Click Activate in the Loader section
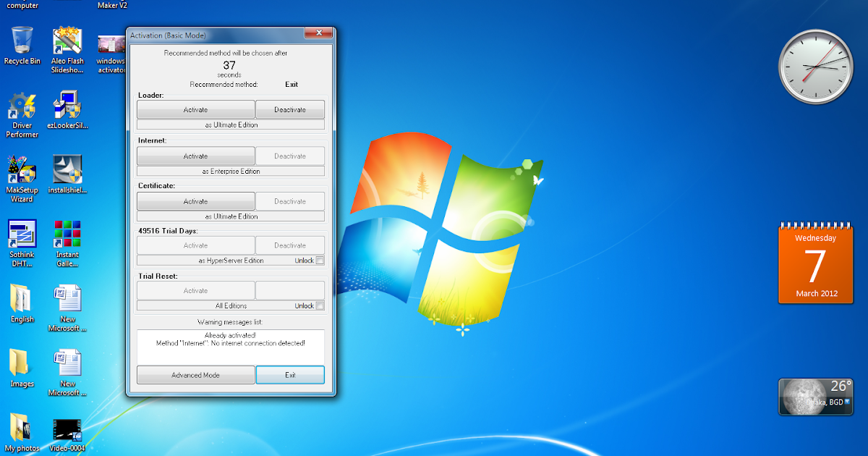This screenshot has width=868, height=456. tap(195, 109)
